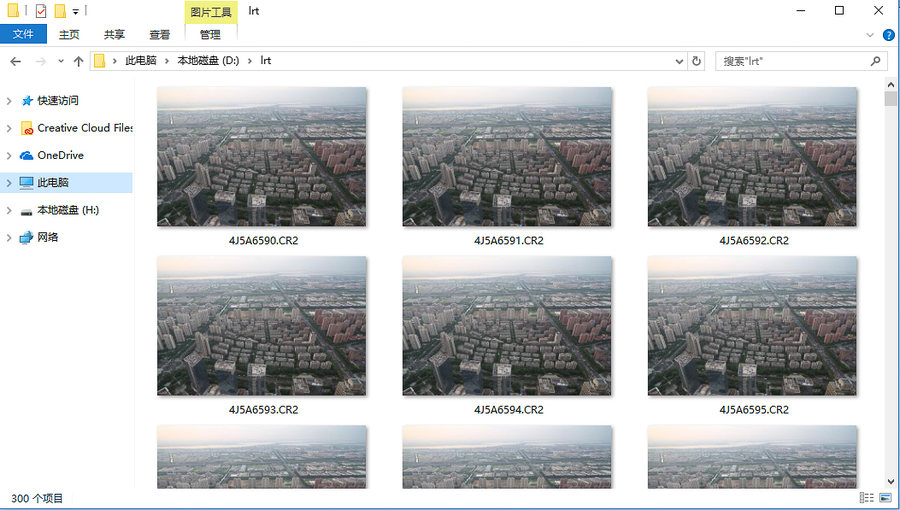900x510 pixels.
Task: Select thumbnail of 4J5A6595.CR2
Action: point(752,325)
